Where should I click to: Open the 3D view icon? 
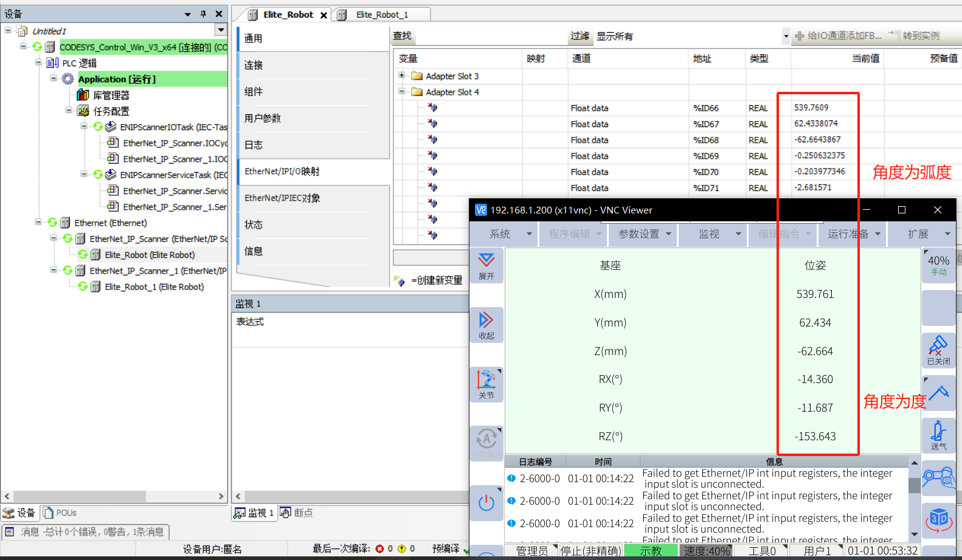click(938, 520)
